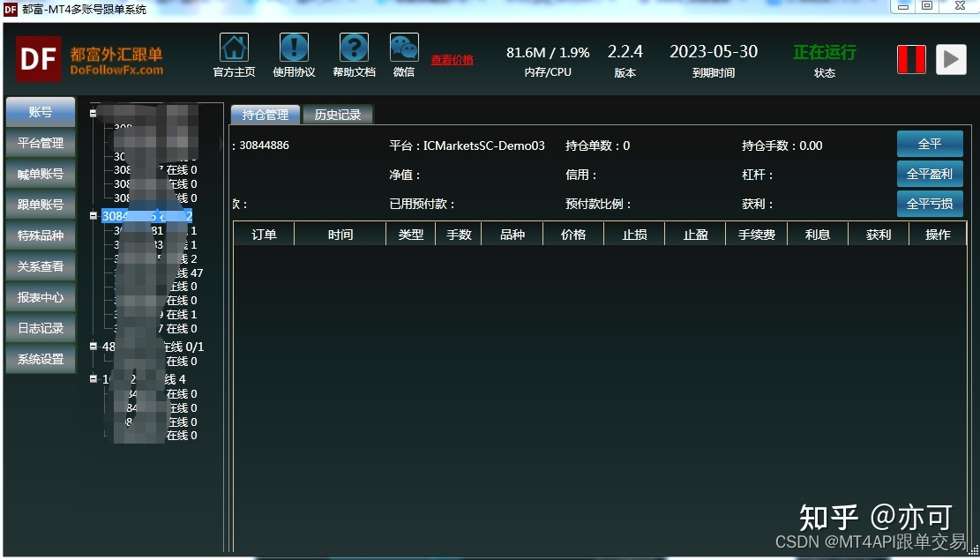Click the 微信 chat bubbles icon
The width and height of the screenshot is (980, 560).
pos(404,48)
